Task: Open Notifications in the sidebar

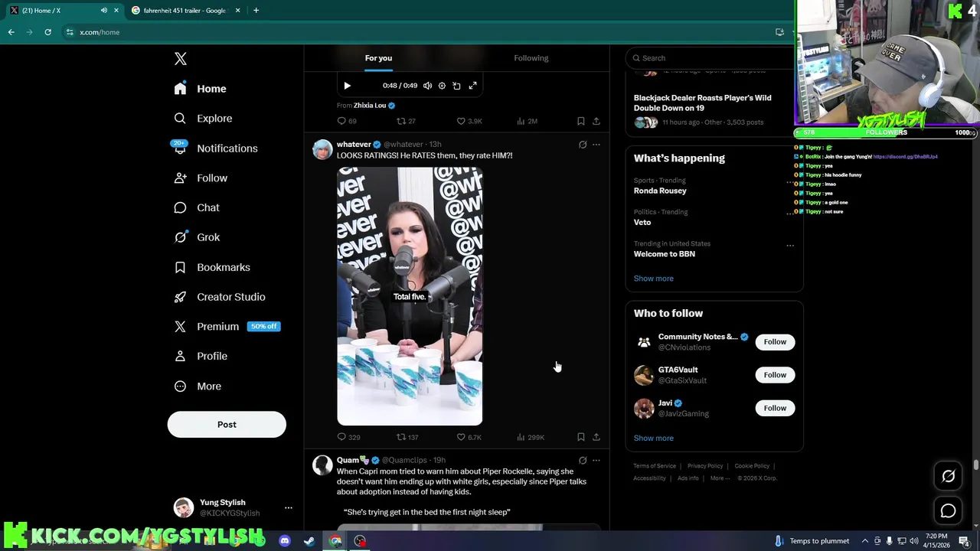Action: click(216, 148)
